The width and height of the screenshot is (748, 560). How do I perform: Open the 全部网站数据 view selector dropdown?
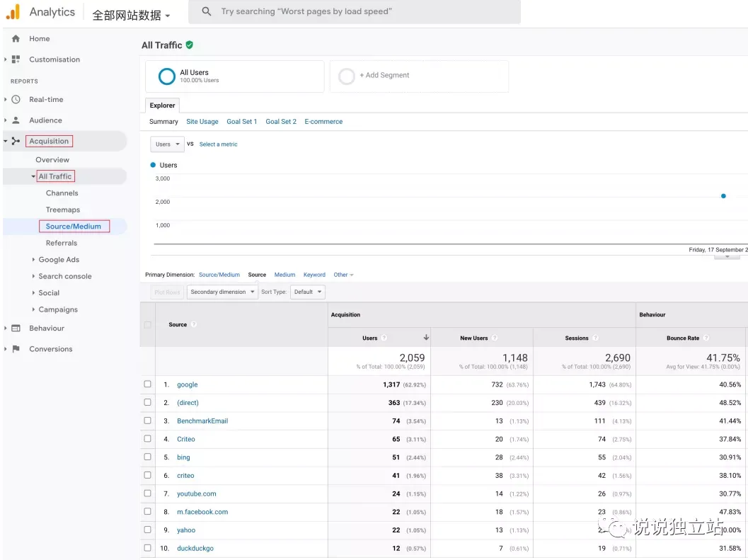pyautogui.click(x=131, y=16)
